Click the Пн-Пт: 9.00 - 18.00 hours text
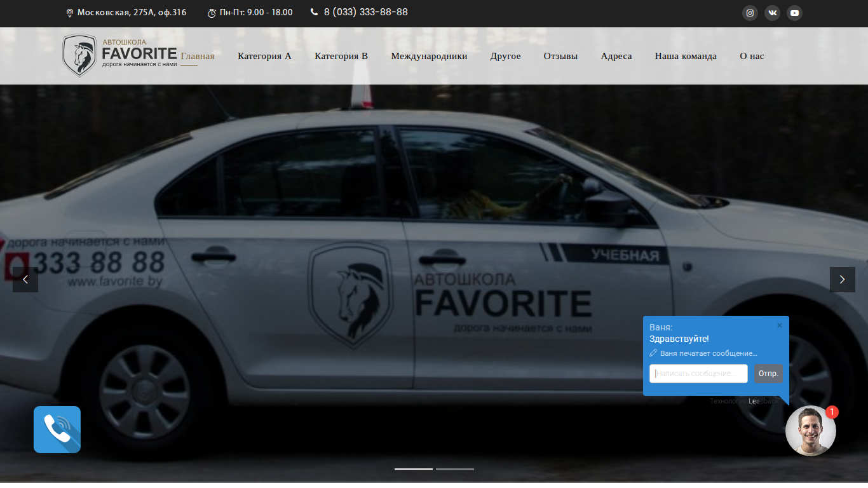This screenshot has height=488, width=868. click(256, 12)
